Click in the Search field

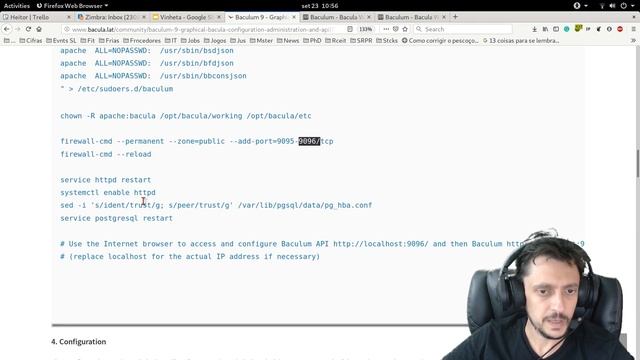(463, 29)
